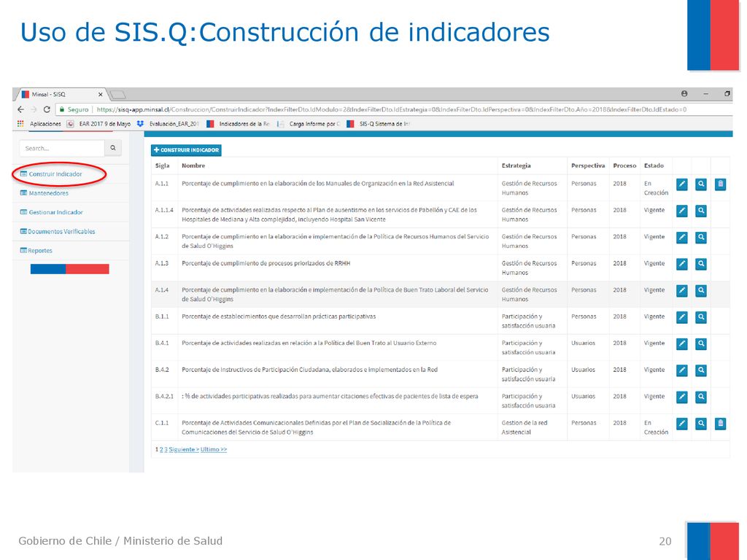Edit indicator B.1.1 with pencil icon
The height and width of the screenshot is (560, 747).
coord(682,318)
